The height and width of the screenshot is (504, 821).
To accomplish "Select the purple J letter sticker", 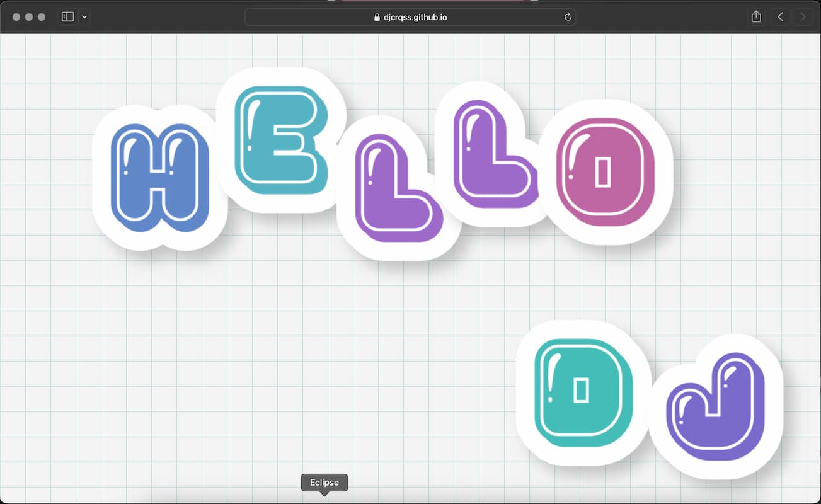I will pyautogui.click(x=716, y=407).
